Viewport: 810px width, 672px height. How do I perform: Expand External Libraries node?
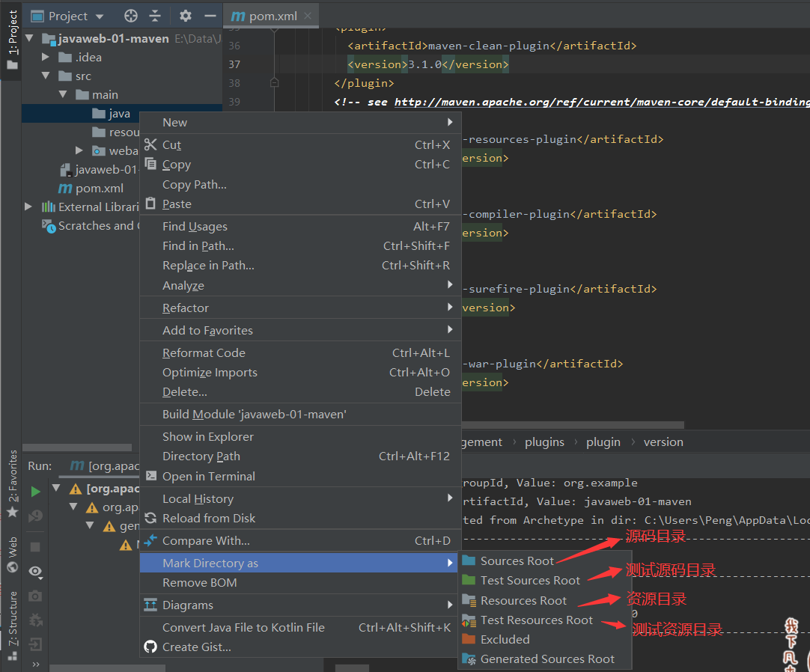28,207
